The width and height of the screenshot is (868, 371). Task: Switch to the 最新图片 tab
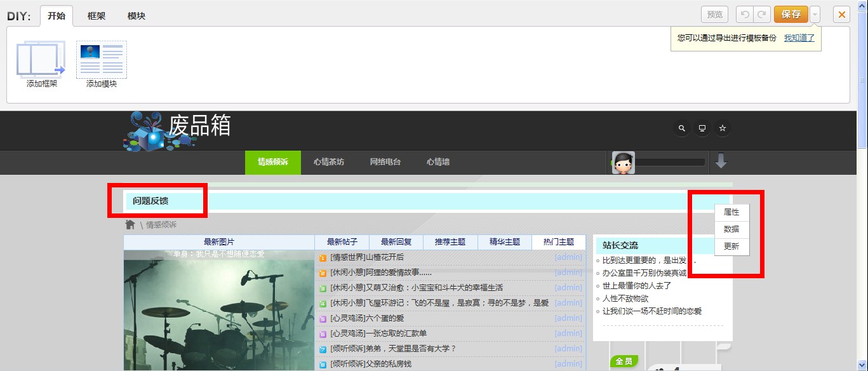219,242
